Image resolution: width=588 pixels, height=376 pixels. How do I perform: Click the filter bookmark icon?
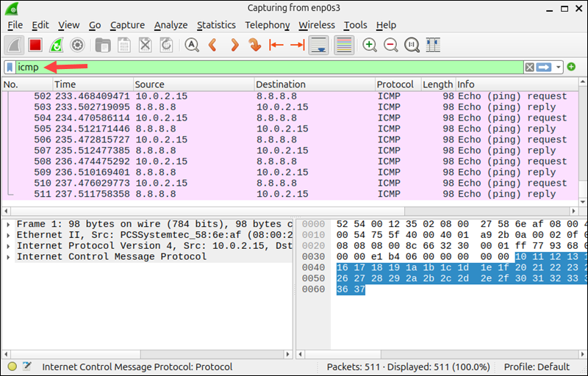[x=10, y=68]
